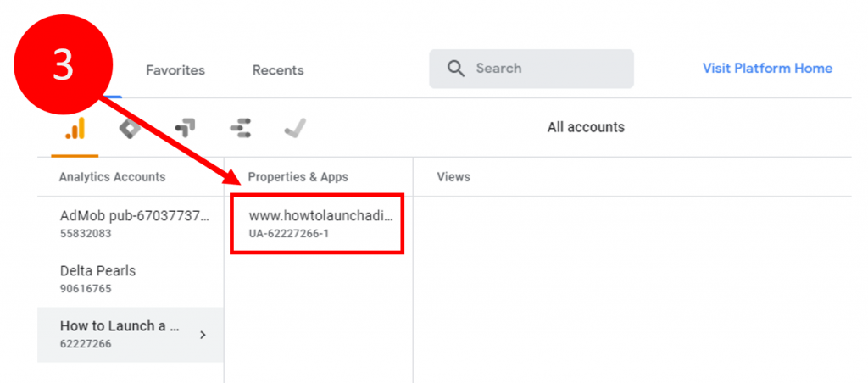Click account ID 90616765
Screen dimensions: 868x383
coord(86,289)
